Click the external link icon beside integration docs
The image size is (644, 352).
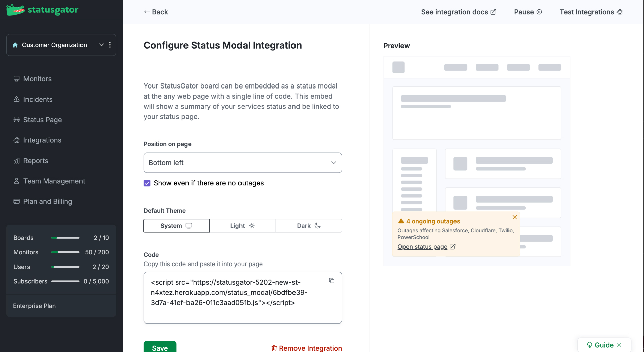(x=493, y=12)
